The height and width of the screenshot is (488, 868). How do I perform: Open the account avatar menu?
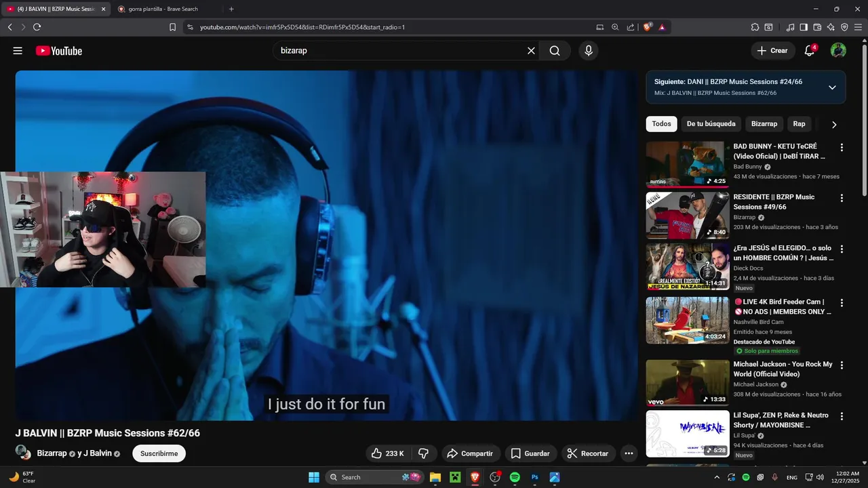(x=838, y=51)
